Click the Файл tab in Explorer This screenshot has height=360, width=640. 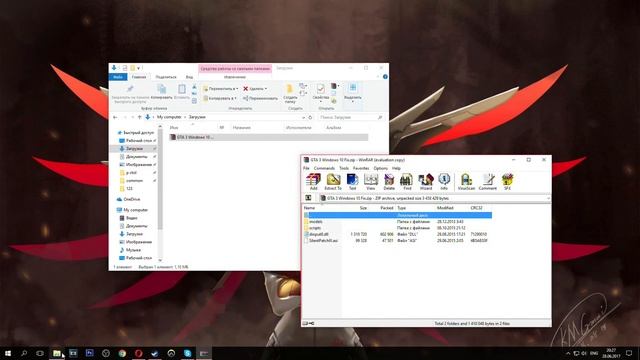tap(118, 77)
